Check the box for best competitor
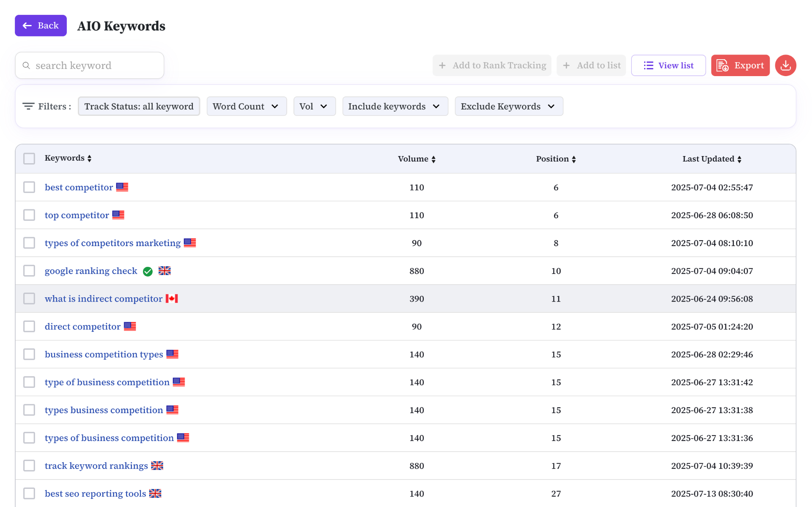812x507 pixels. 29,187
